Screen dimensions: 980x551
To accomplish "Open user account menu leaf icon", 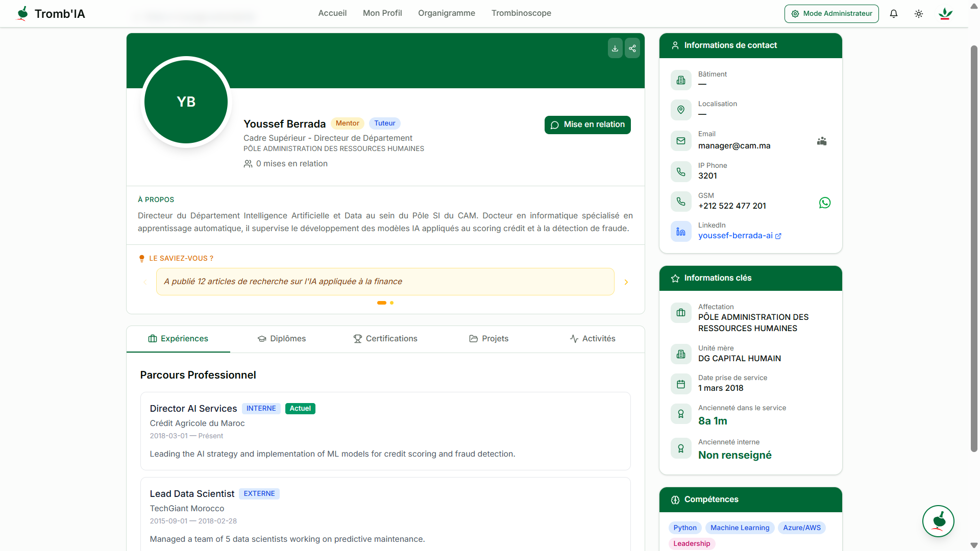I will pos(945,14).
